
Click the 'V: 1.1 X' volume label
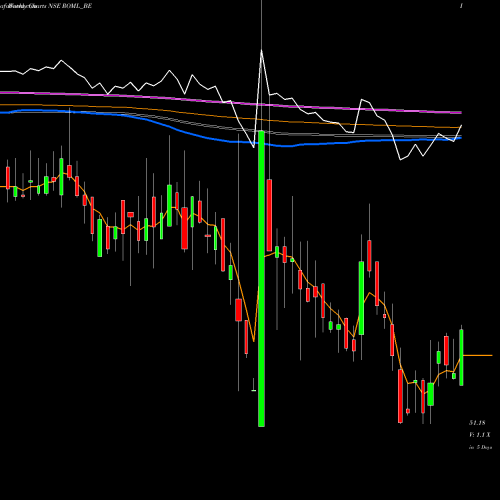tap(480, 435)
